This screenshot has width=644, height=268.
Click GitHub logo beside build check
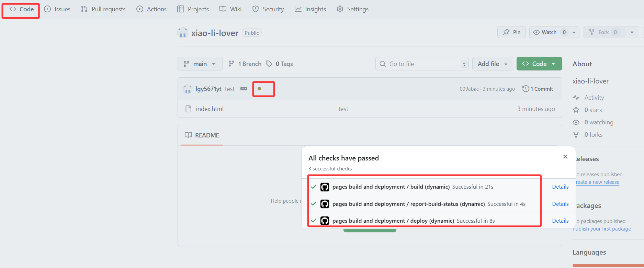tap(325, 187)
